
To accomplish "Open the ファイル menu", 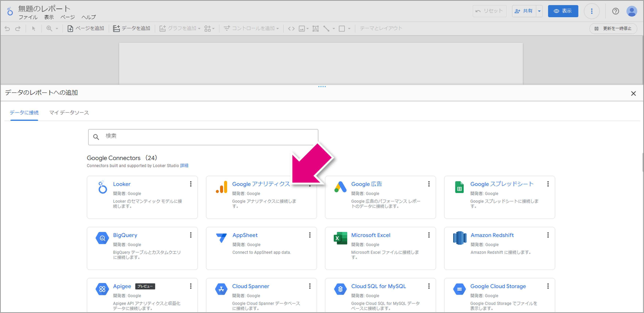I will pos(28,17).
